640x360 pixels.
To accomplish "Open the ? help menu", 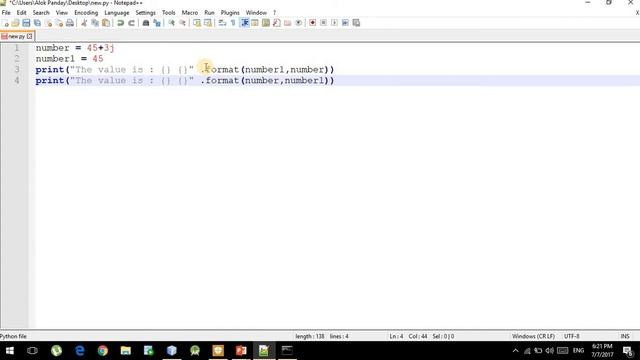I will pyautogui.click(x=275, y=13).
